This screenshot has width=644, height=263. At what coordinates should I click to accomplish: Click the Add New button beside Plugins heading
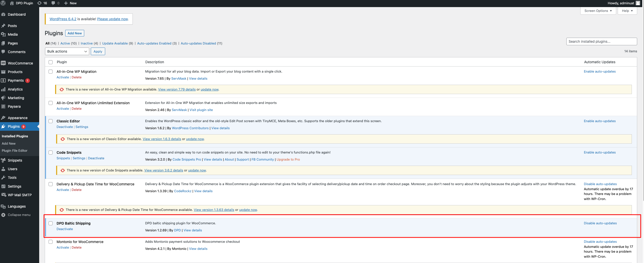tap(75, 33)
